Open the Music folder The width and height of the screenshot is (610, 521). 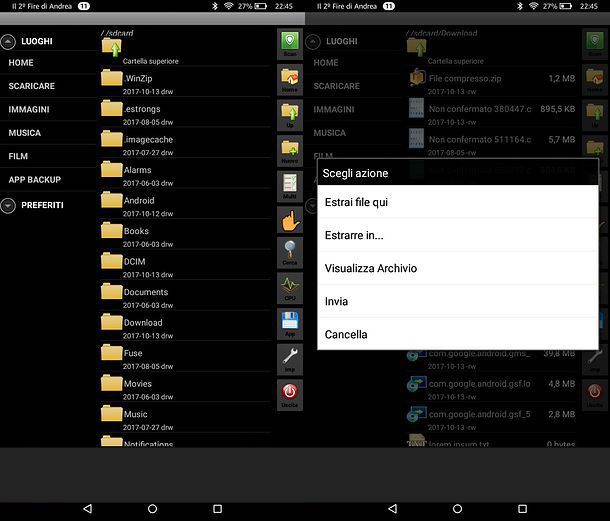tap(185, 418)
